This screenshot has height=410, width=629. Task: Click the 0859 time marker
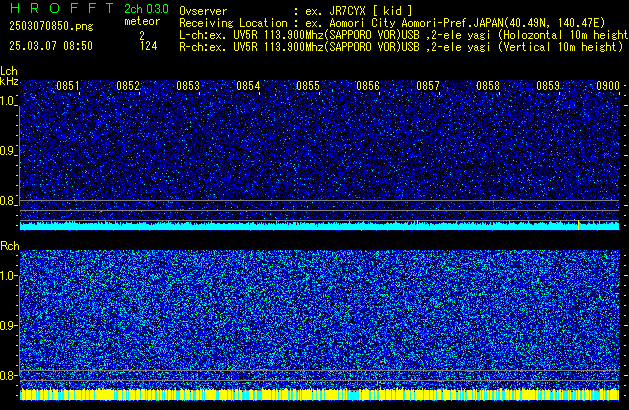548,86
